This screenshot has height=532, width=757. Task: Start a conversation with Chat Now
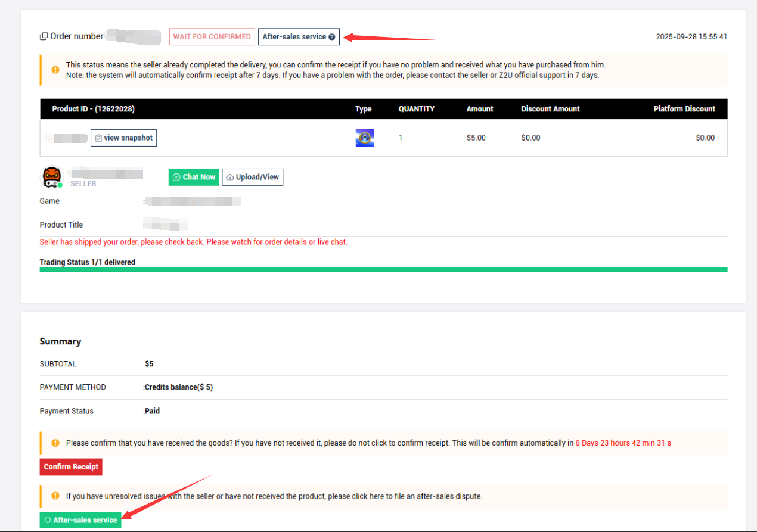194,177
